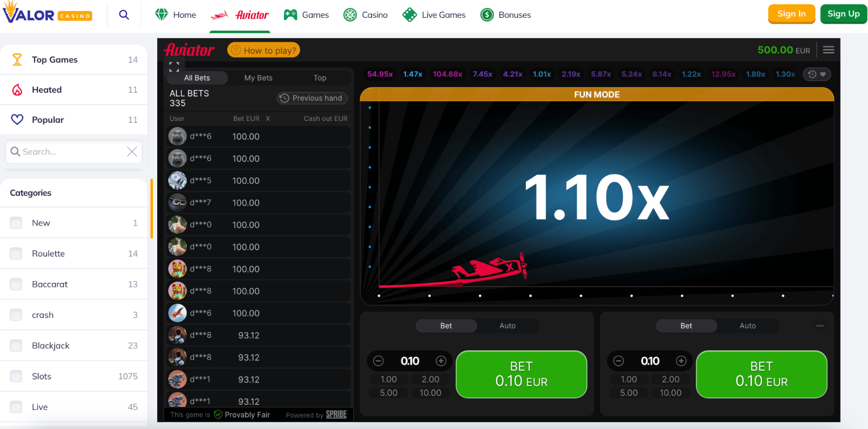Image resolution: width=868 pixels, height=429 pixels.
Task: Select Heated flame category
Action: 74,90
